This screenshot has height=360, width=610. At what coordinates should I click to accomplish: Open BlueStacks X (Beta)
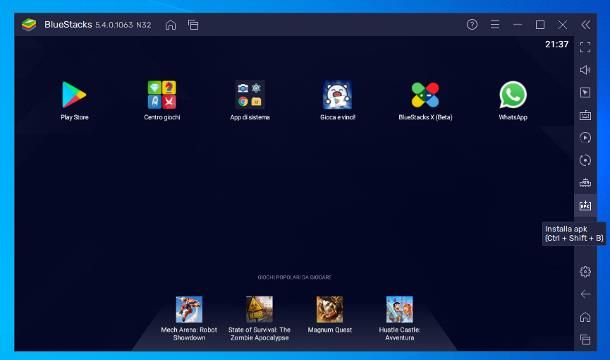pyautogui.click(x=425, y=95)
